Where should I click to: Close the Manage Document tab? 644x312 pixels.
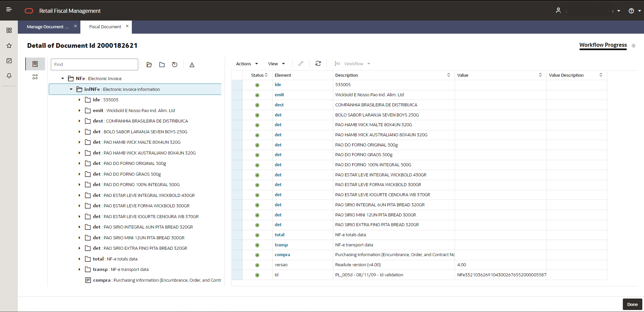(75, 26)
